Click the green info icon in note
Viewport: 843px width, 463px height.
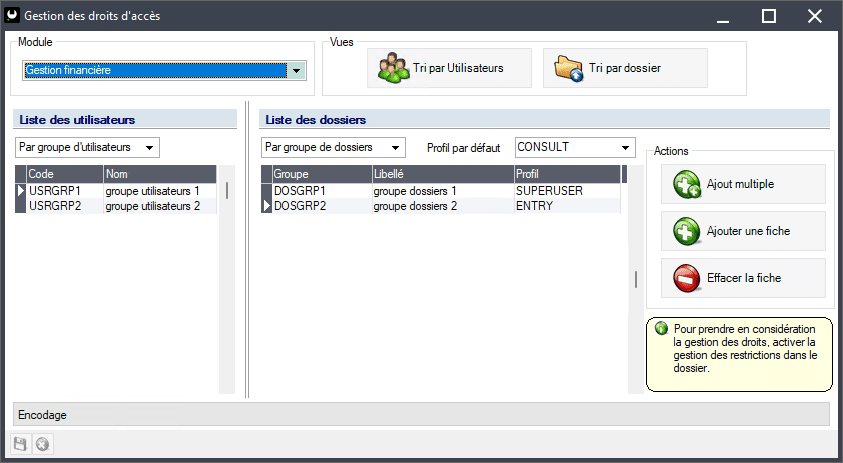point(661,329)
